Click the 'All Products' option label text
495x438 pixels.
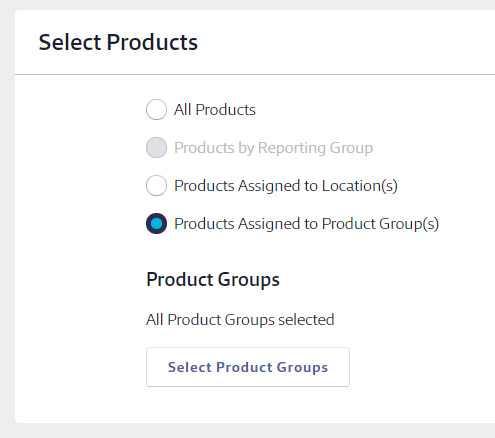coord(215,110)
